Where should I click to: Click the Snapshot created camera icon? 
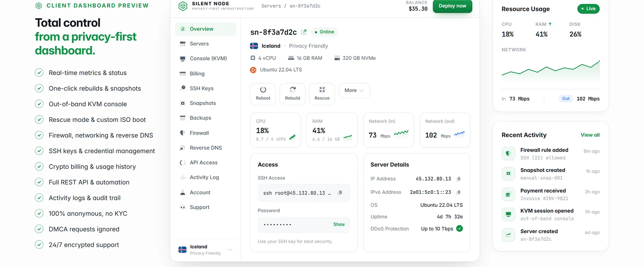coord(508,174)
